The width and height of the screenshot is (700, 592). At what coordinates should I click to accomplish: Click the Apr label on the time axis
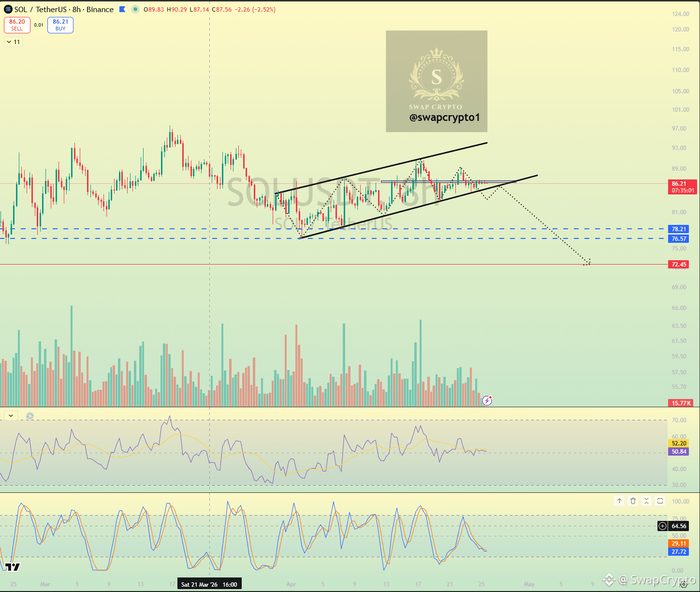[291, 584]
